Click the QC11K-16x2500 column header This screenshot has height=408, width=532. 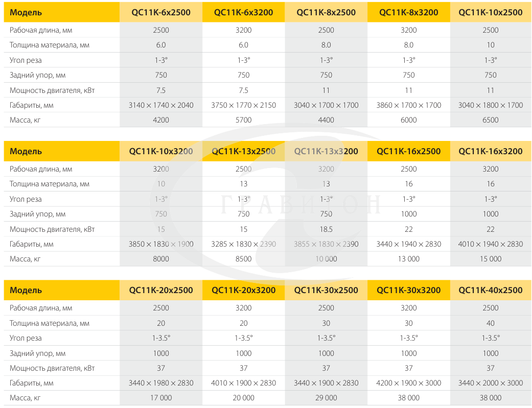[x=408, y=151]
